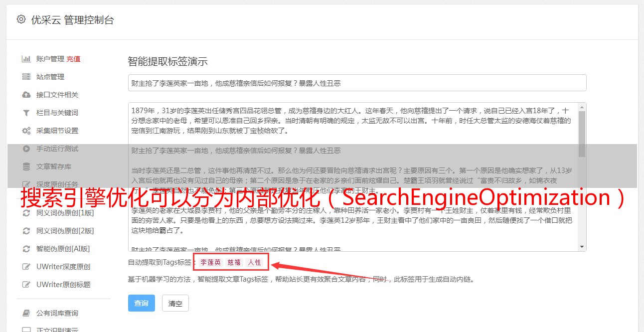
Task: Click the article text area scrollbar thumb
Action: 582,134
